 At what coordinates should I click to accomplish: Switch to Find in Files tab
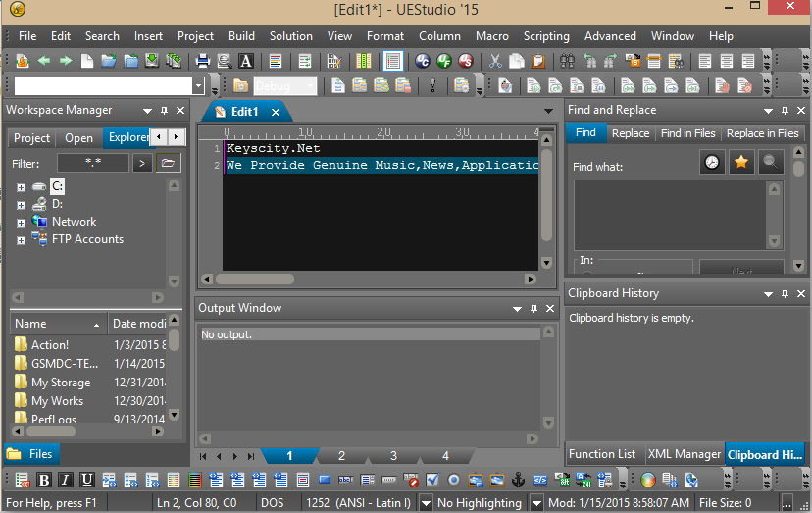click(x=687, y=133)
